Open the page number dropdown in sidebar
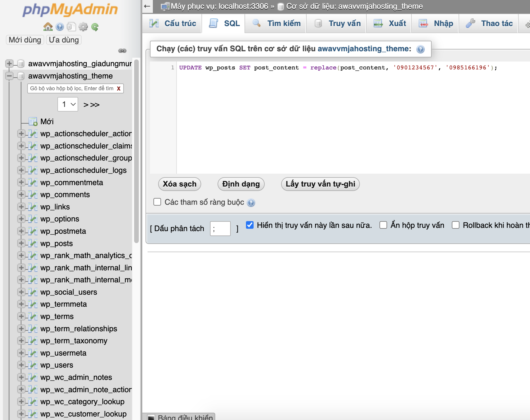The height and width of the screenshot is (420, 530). (x=68, y=104)
